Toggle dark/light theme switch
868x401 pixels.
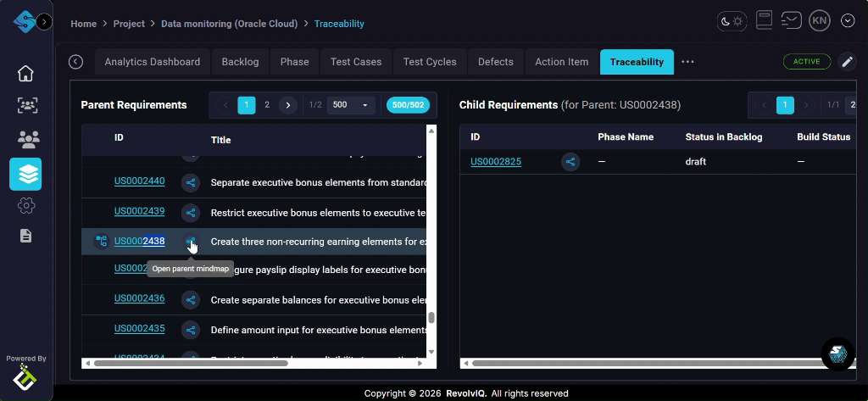pos(732,21)
